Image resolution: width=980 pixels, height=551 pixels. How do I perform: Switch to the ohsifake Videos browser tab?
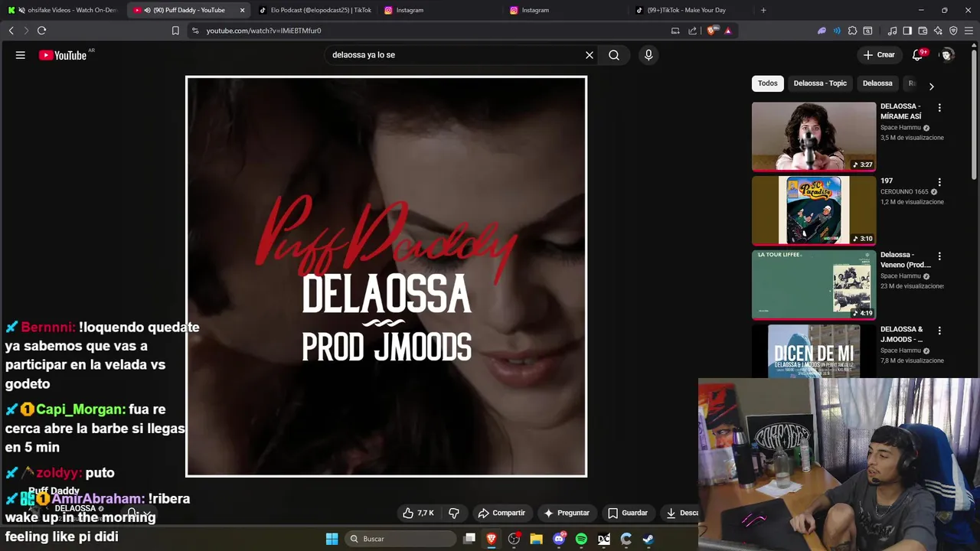click(x=63, y=10)
